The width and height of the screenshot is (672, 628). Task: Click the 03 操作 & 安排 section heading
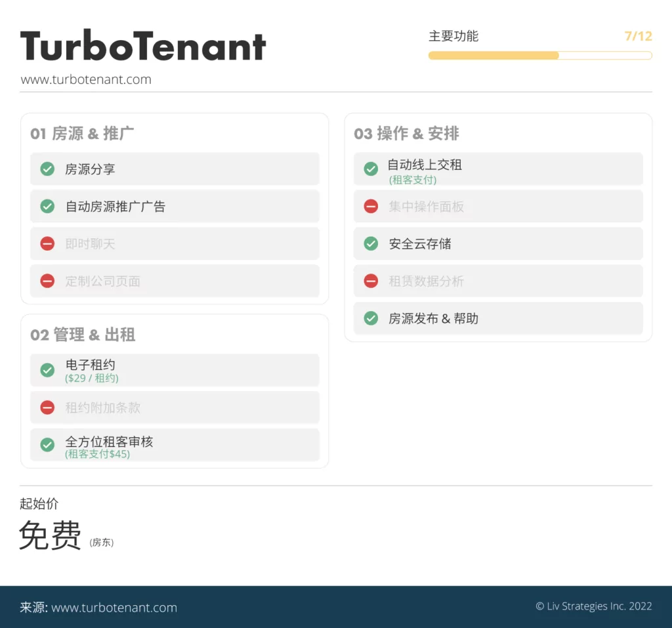(406, 134)
